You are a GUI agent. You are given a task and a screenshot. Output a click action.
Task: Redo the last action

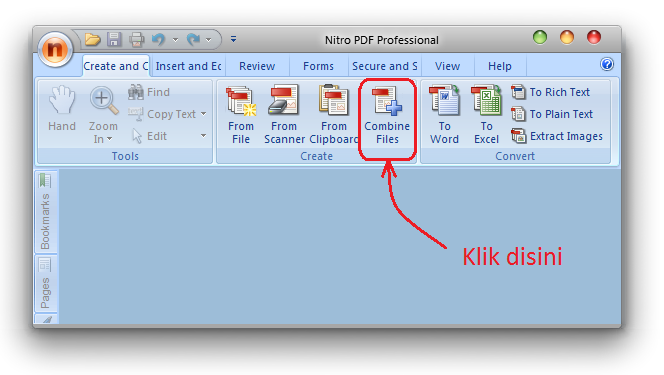(x=194, y=40)
